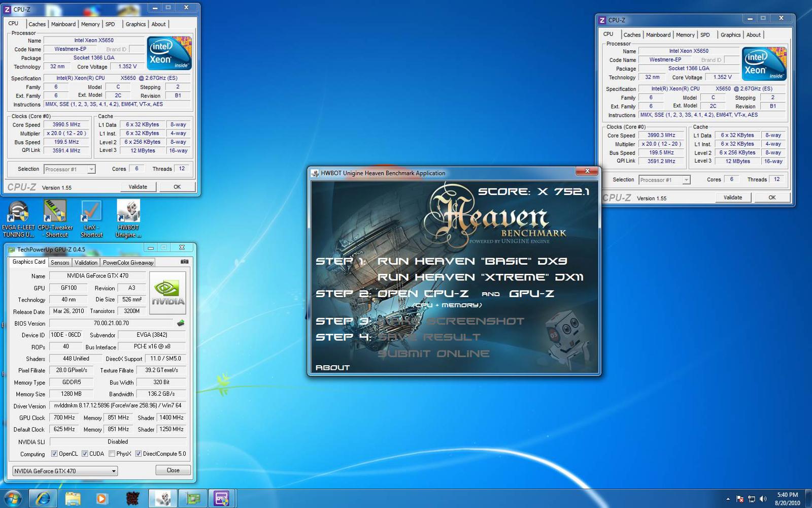
Task: Click OK in right CPU-Z window
Action: click(x=772, y=198)
